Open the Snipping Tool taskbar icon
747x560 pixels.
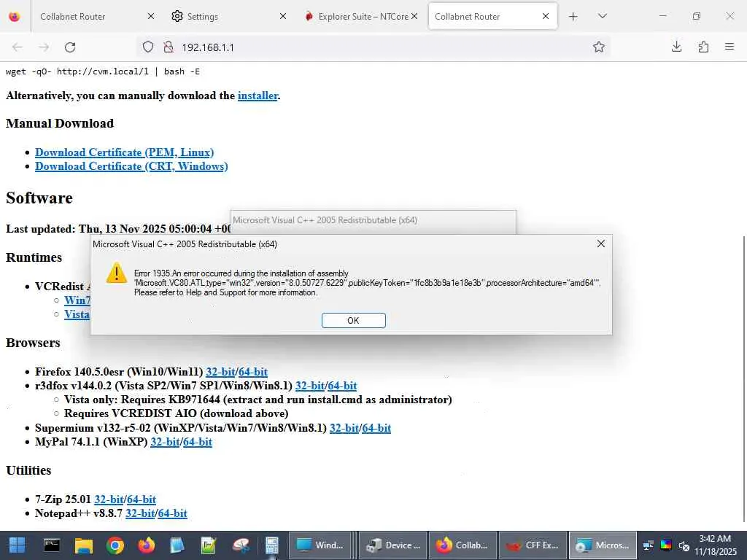[241, 545]
